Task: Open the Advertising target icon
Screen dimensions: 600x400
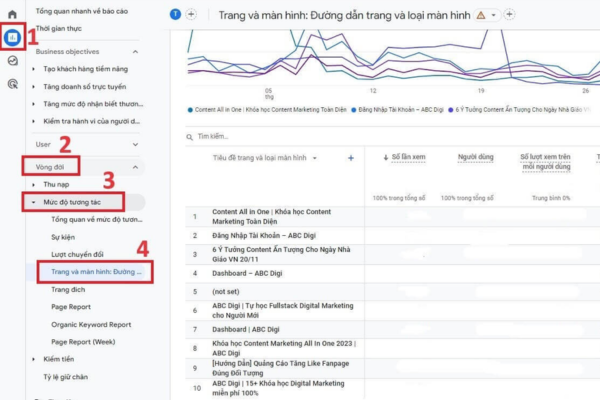Action: [13, 84]
